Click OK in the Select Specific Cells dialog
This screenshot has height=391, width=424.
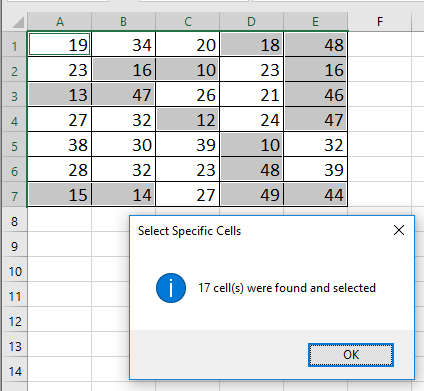[x=351, y=355]
